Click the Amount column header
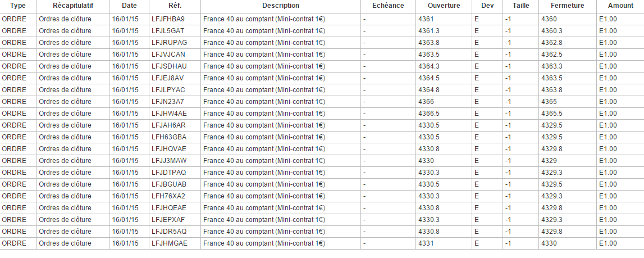Screen dimensions: 644x258 [620, 6]
